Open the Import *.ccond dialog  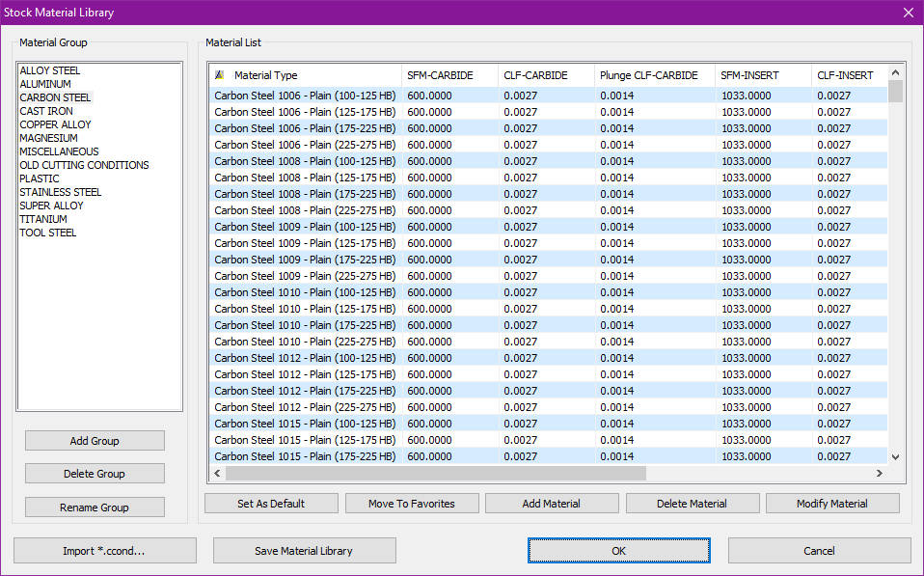[x=103, y=550]
